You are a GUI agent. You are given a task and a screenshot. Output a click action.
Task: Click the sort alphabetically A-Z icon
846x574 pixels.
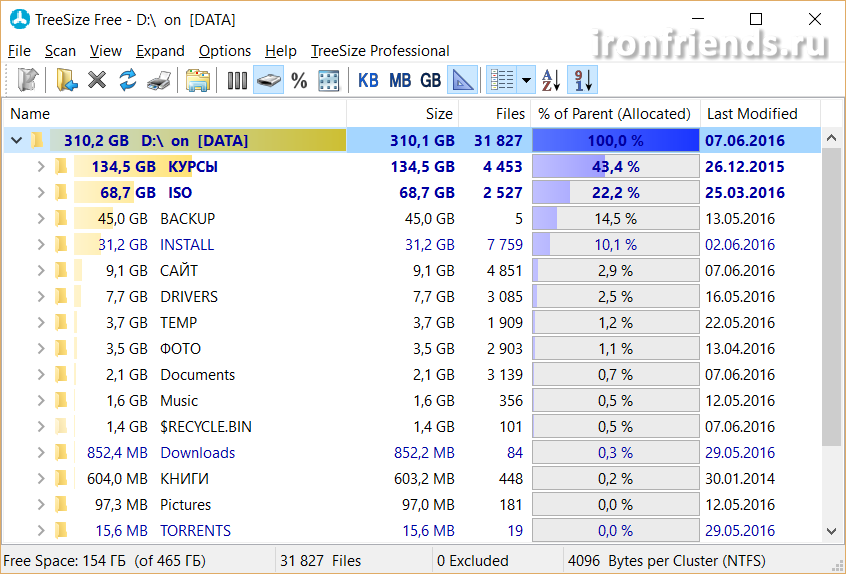(x=551, y=81)
